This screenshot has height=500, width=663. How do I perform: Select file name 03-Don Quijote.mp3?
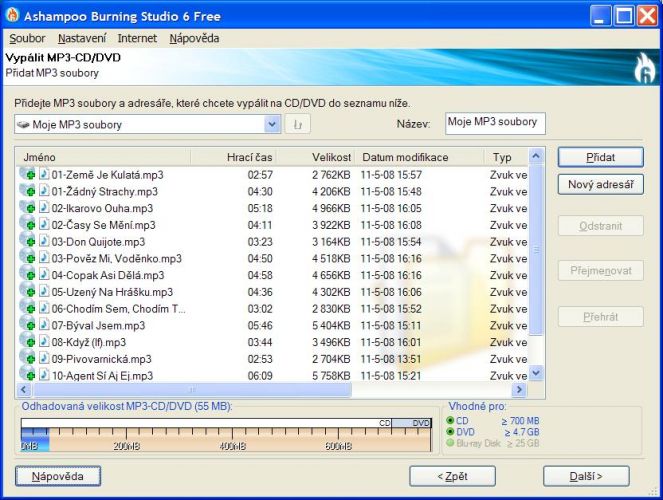pyautogui.click(x=98, y=242)
